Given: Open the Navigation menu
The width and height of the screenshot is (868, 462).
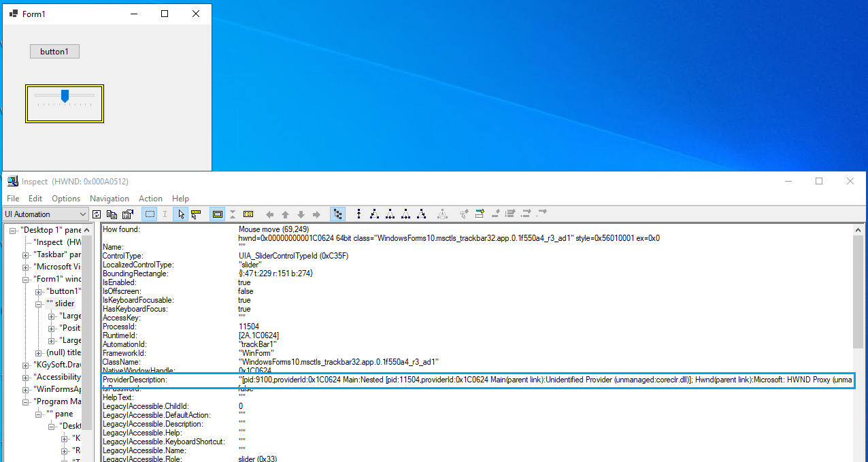Looking at the screenshot, I should click(x=109, y=198).
